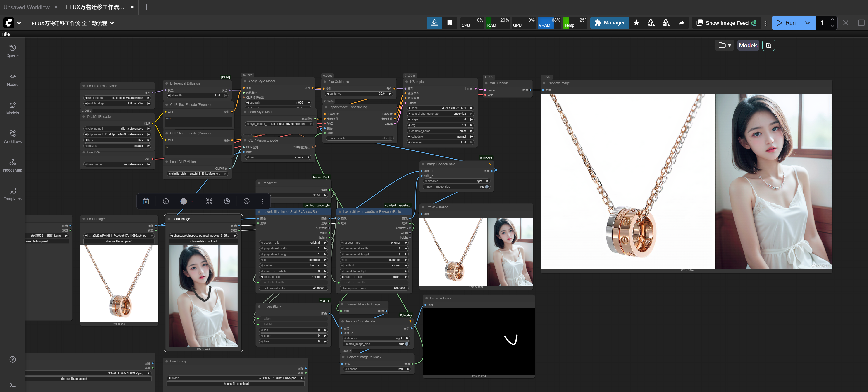Click the share arrow icon in top bar
Image resolution: width=868 pixels, height=392 pixels.
point(681,23)
